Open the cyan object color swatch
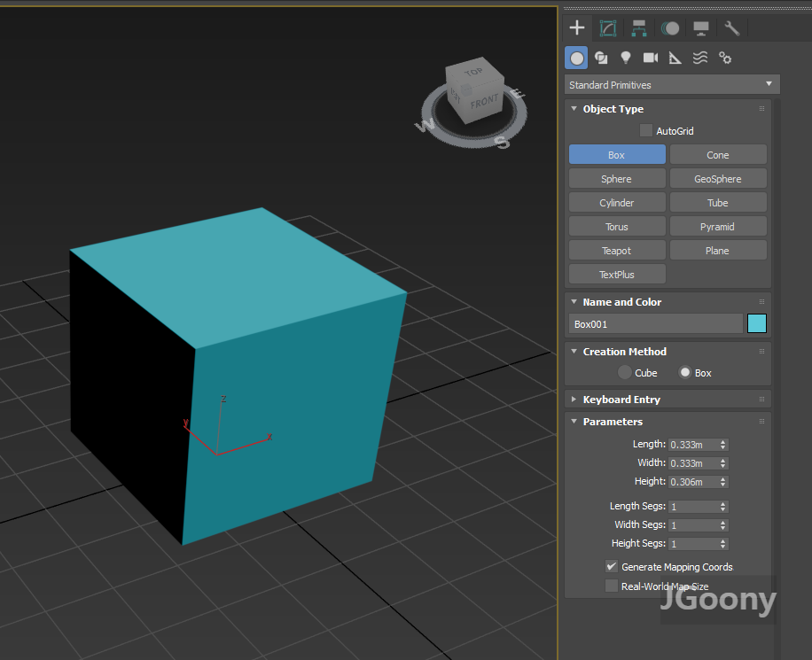 click(756, 323)
